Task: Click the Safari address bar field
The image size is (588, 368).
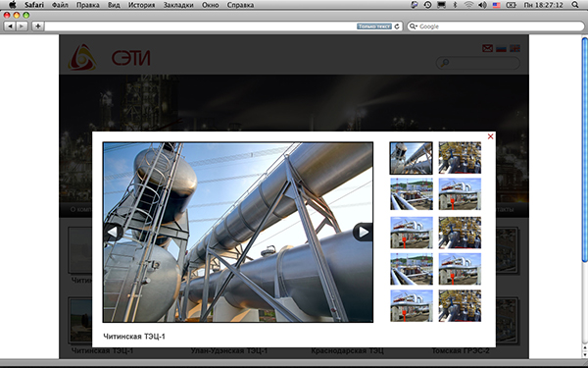Action: click(201, 26)
